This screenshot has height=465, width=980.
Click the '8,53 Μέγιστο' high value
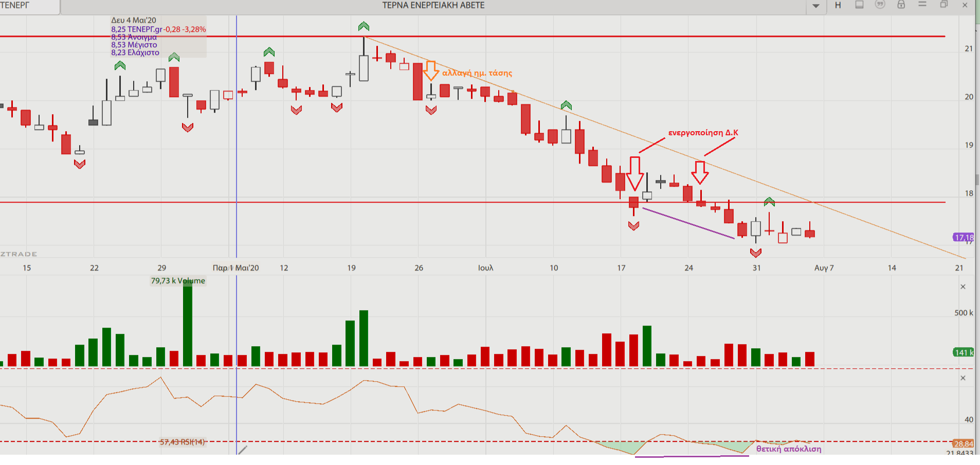click(134, 45)
